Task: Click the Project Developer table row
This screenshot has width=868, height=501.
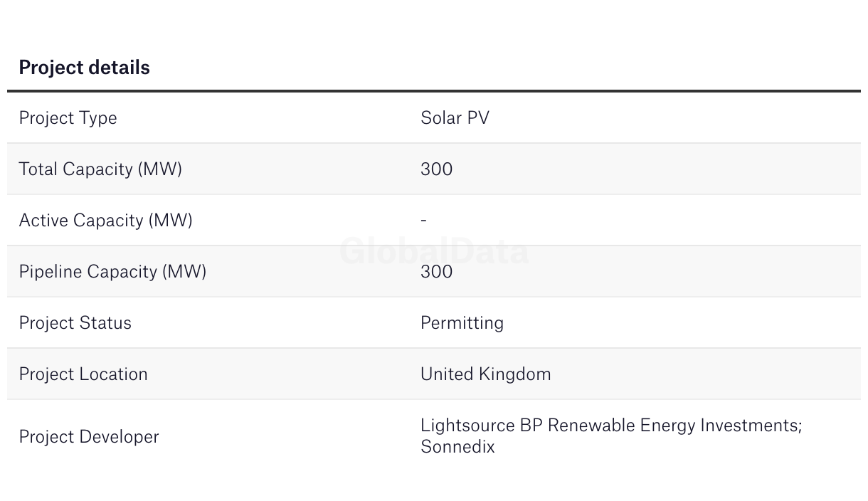Action: coord(434,436)
